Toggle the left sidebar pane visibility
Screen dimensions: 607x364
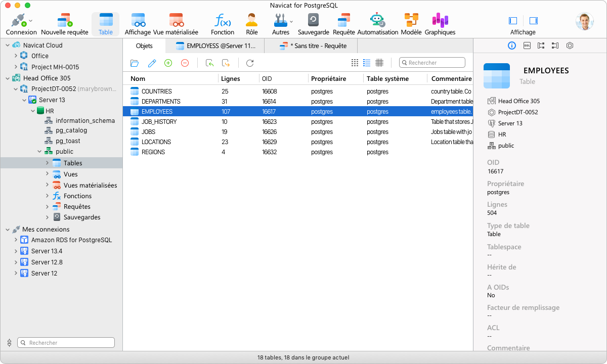513,21
